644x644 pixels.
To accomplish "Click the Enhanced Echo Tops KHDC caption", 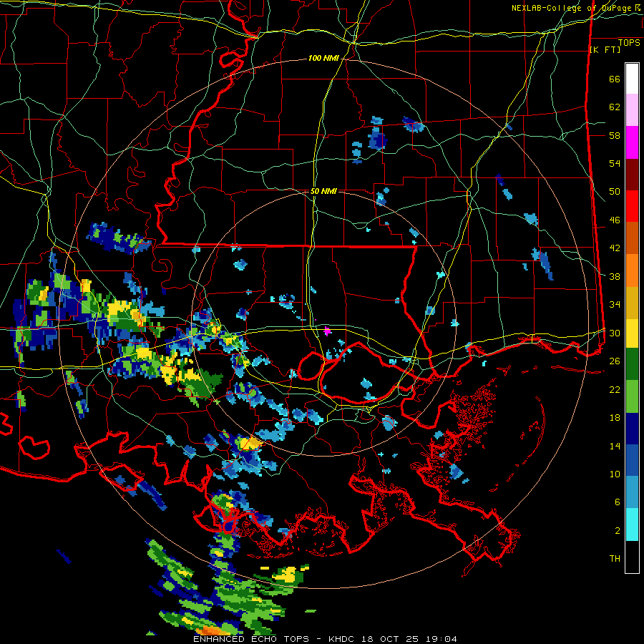I will [x=325, y=639].
